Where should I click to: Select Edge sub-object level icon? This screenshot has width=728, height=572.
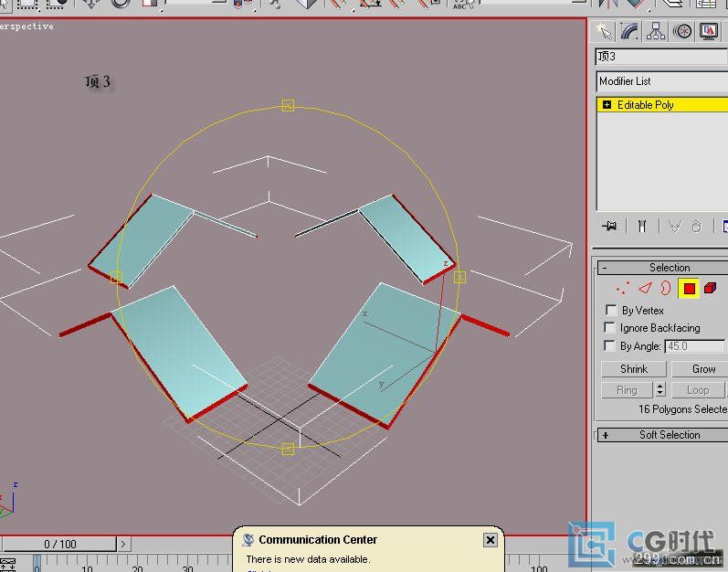(x=645, y=289)
